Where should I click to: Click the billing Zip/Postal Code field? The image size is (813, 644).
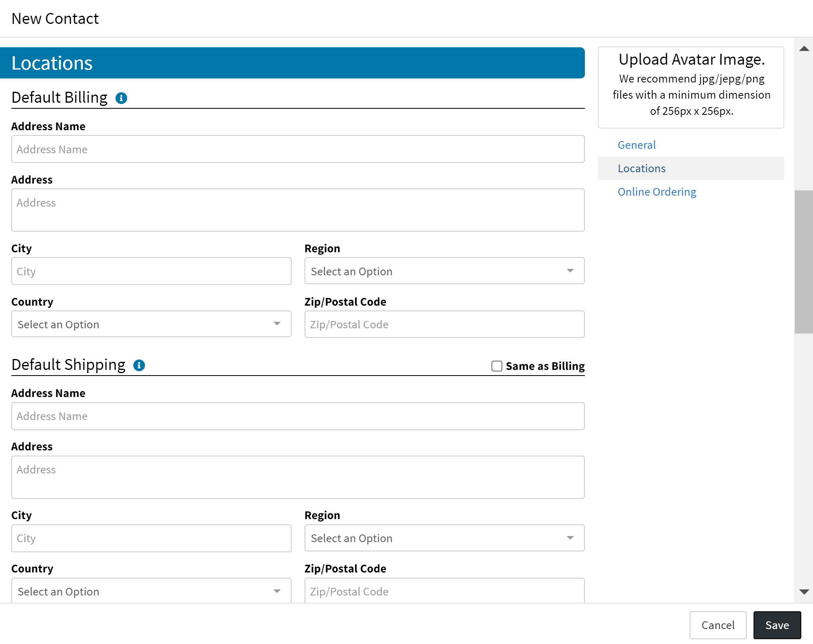(x=444, y=324)
